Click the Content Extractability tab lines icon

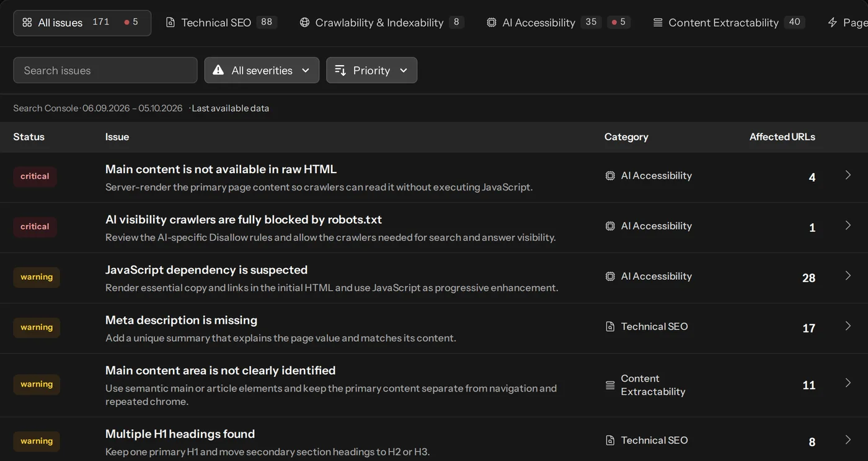[658, 22]
